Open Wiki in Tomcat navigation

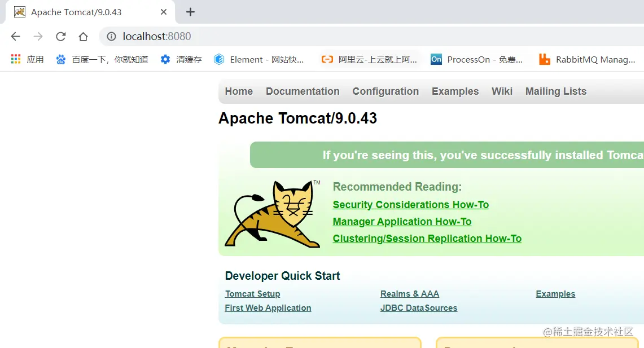[502, 91]
